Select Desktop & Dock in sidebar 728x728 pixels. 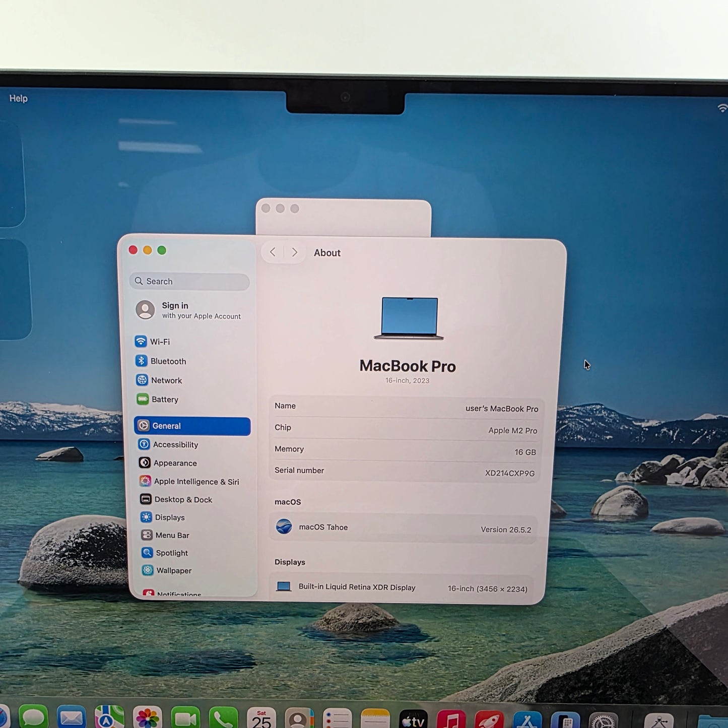(x=176, y=500)
